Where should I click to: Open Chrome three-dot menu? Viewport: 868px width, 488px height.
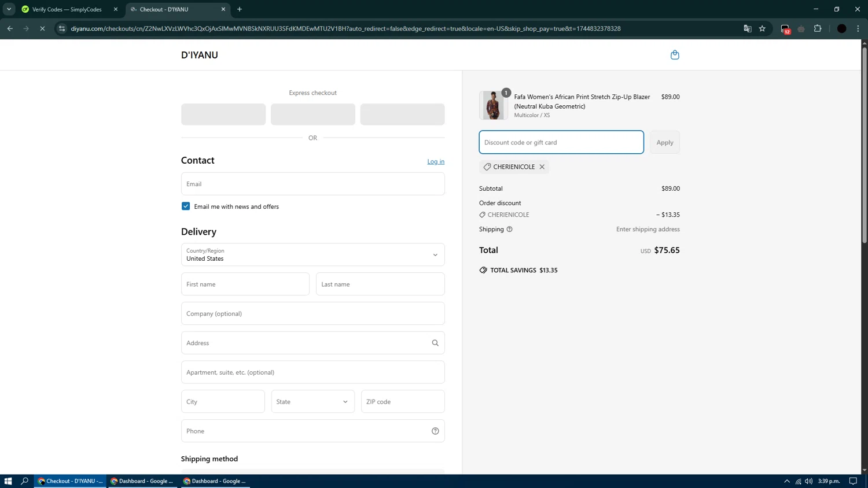(858, 28)
